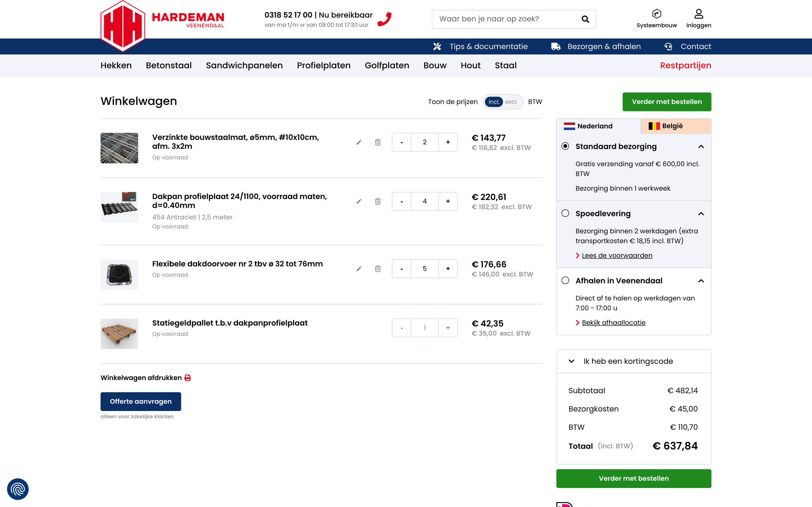Delete the Verzinkte bouwstaalmat item
This screenshot has width=812, height=507.
click(378, 142)
